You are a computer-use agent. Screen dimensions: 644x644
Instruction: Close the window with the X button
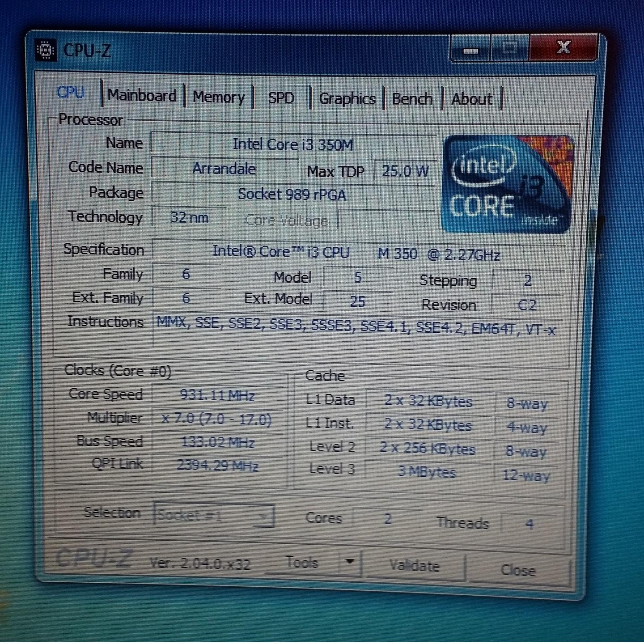pos(563,47)
